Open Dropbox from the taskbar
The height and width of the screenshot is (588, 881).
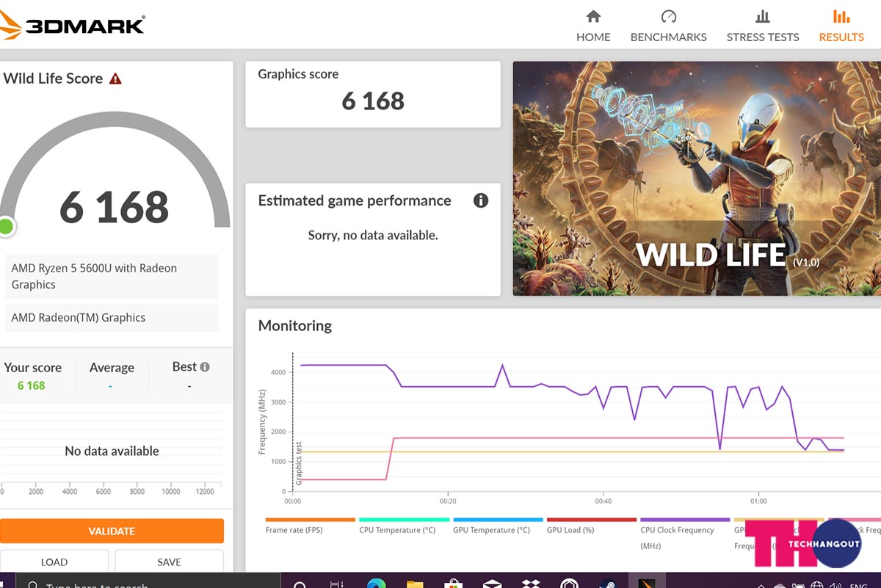pos(530,584)
